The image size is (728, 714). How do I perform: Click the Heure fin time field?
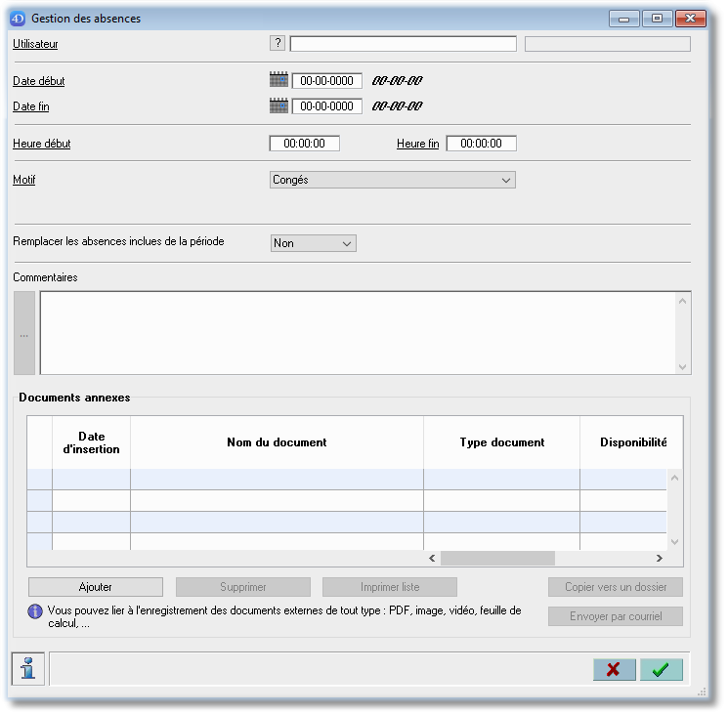[481, 144]
